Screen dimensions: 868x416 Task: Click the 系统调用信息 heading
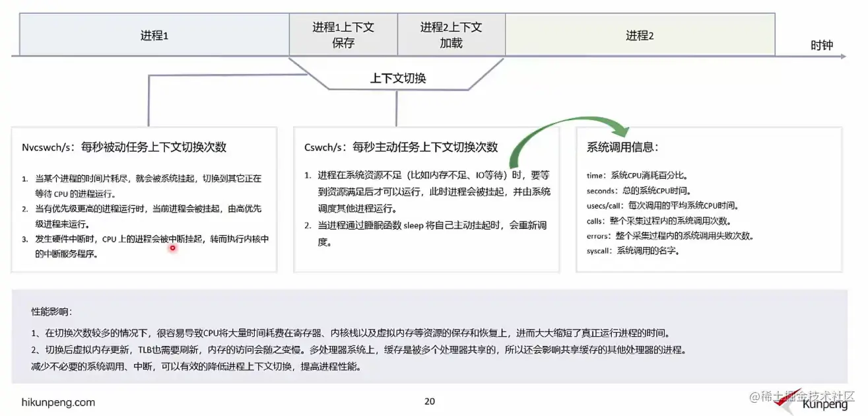(x=622, y=147)
